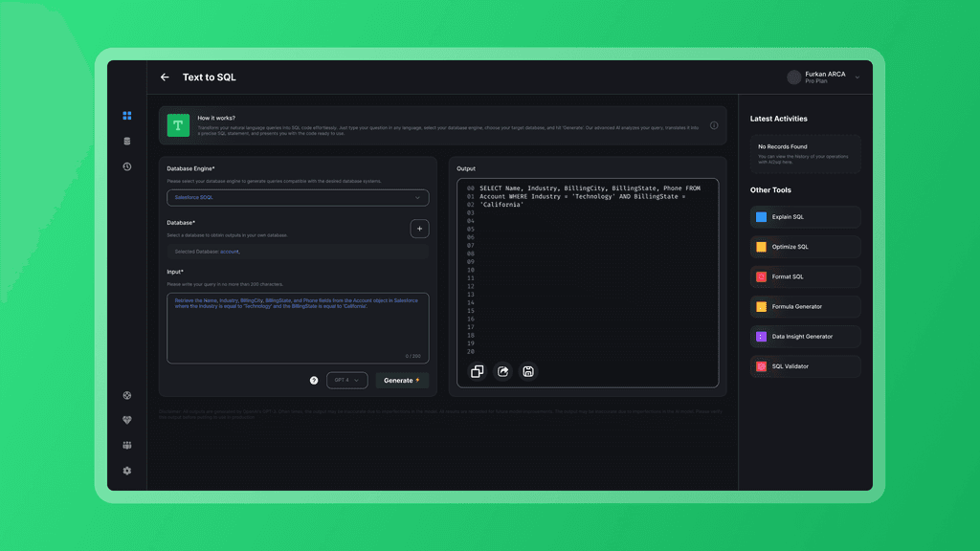Open help via the question mark icon
The height and width of the screenshot is (551, 980).
coord(313,380)
